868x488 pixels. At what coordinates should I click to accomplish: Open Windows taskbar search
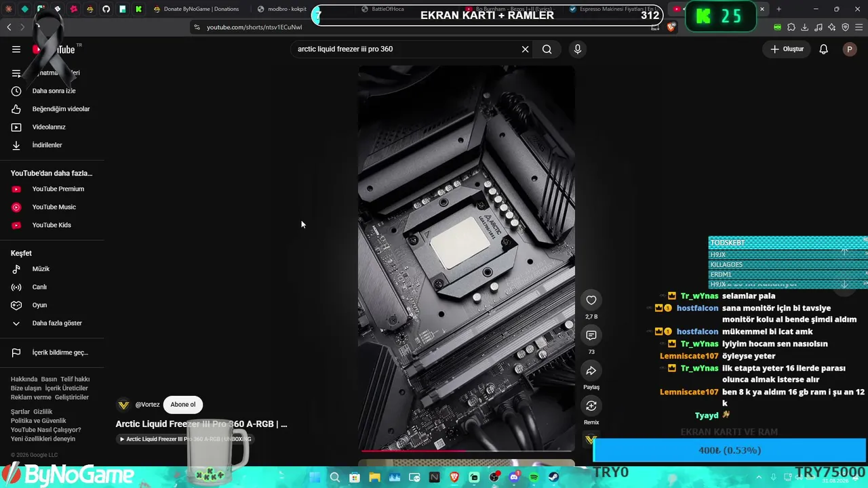point(334,477)
